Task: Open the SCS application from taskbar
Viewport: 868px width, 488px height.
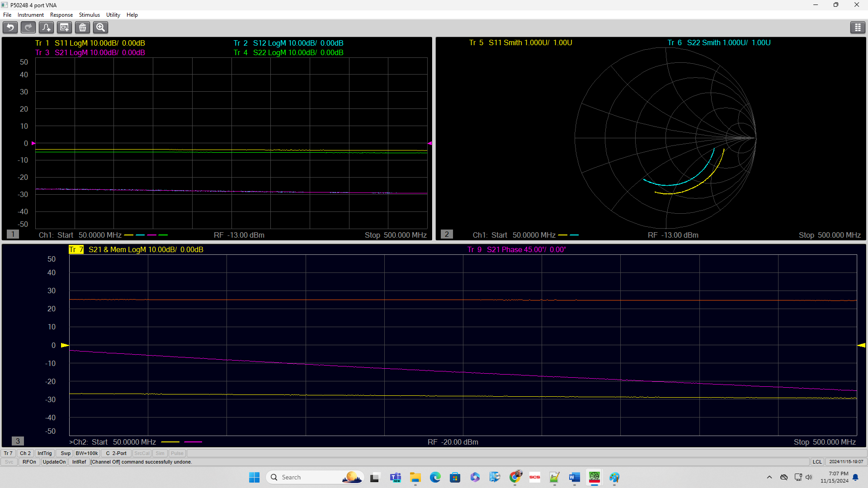Action: (535, 477)
